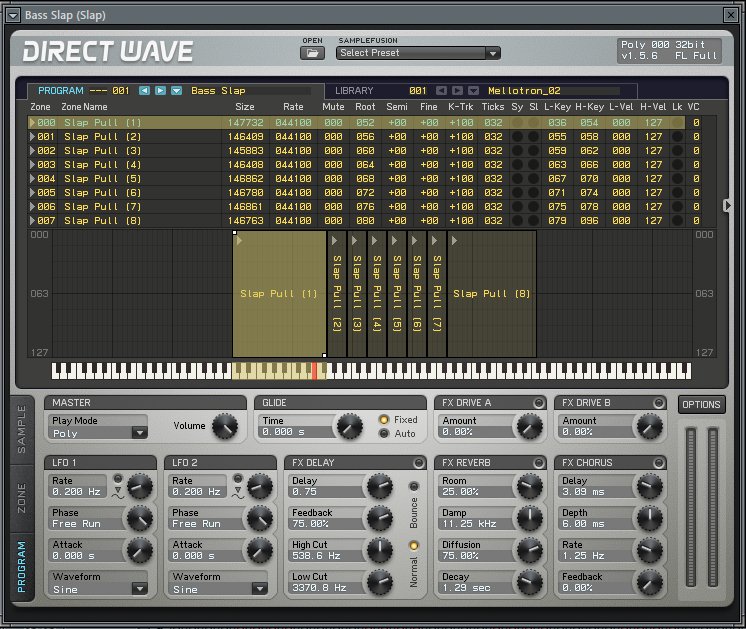Click the LFO 2 Phase knob
This screenshot has height=629, width=746.
260,518
